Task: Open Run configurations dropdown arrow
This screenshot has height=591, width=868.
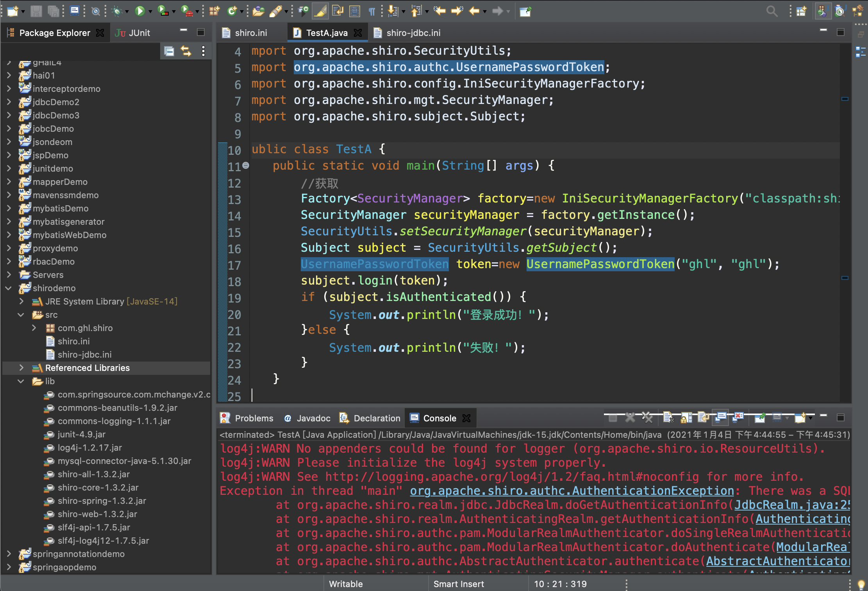Action: coord(150,12)
